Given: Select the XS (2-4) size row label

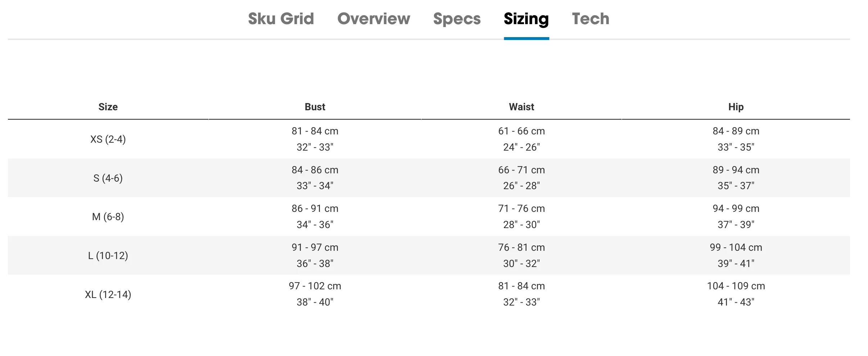Looking at the screenshot, I should click(x=108, y=139).
